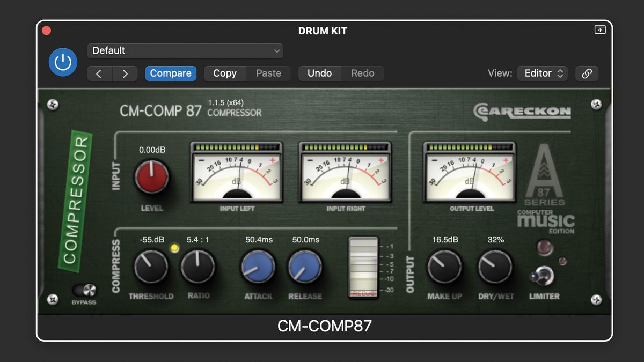Screen dimensions: 644x362
Task: Click the Computer Music Edition logo
Action: [546, 221]
